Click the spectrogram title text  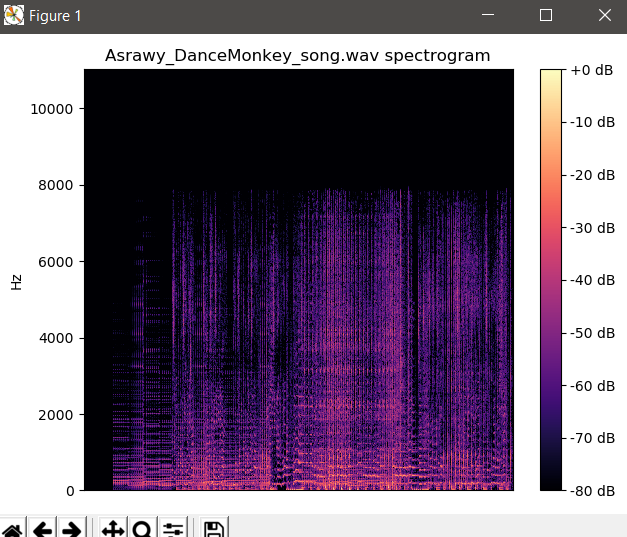(298, 56)
